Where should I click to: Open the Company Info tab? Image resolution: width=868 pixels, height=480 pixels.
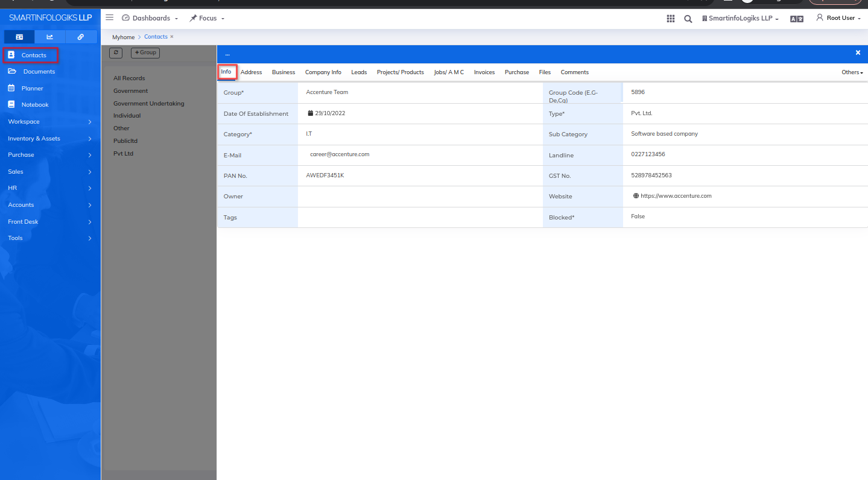(323, 72)
